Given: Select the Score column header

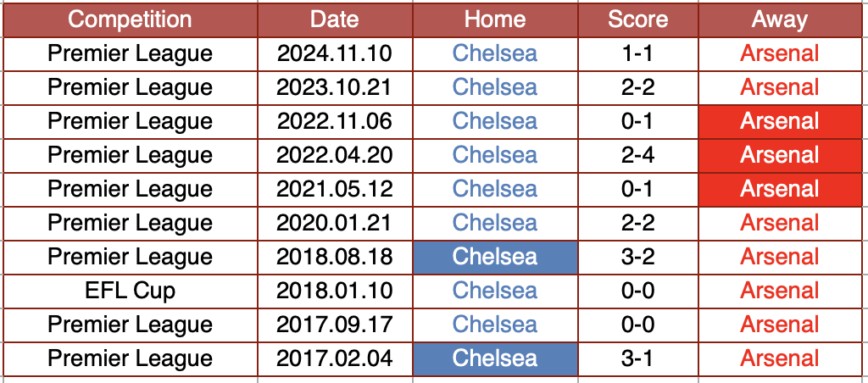Looking at the screenshot, I should click(637, 19).
